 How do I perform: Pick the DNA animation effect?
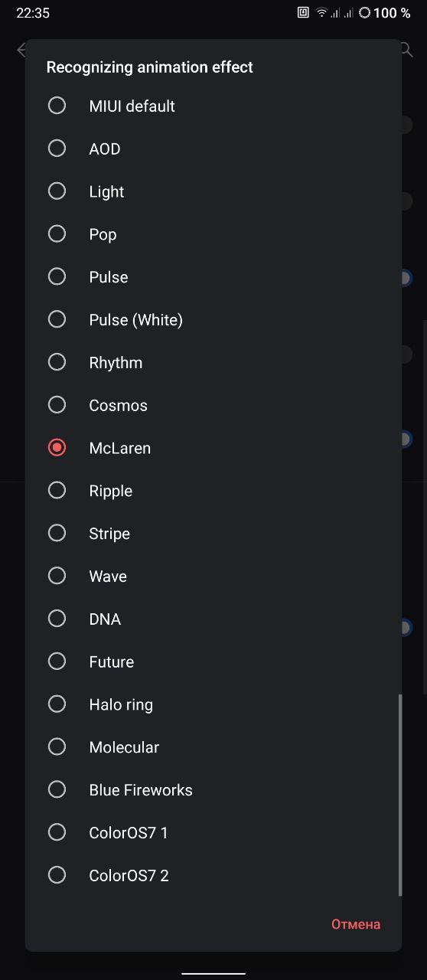(x=213, y=619)
